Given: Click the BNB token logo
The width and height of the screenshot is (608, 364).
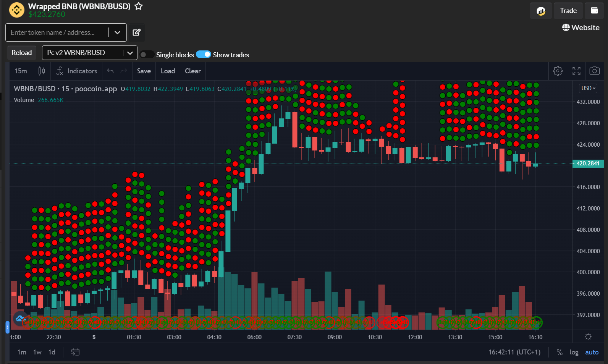Looking at the screenshot, I should click(17, 10).
